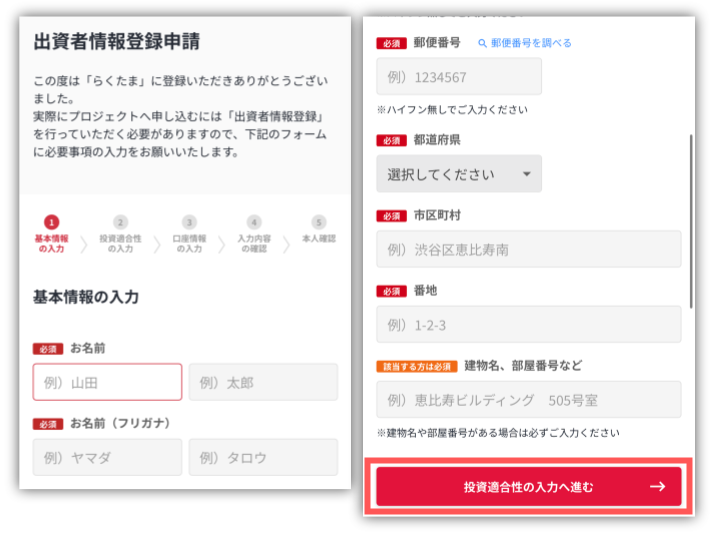The image size is (717, 533).
Task: Open the 郵便番号を調べる link
Action: [531, 43]
